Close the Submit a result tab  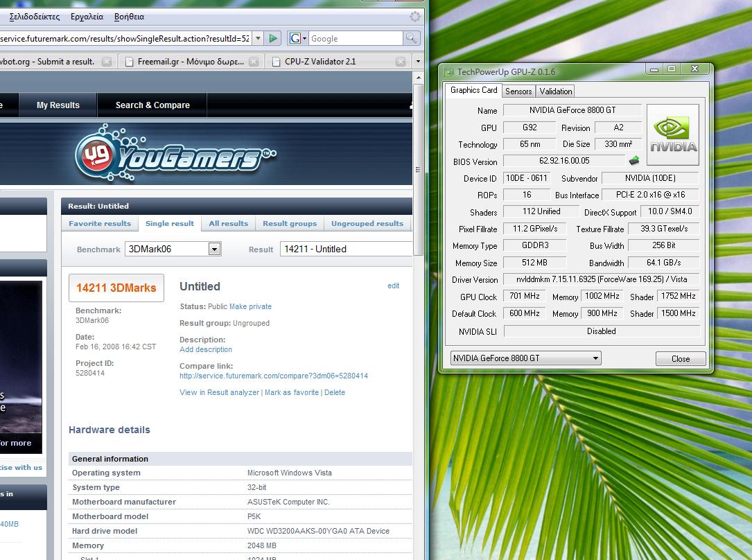(x=107, y=62)
